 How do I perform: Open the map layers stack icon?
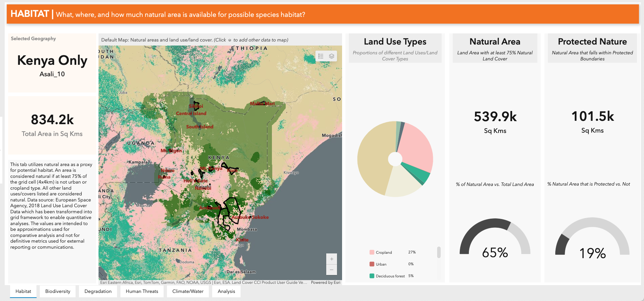point(332,56)
